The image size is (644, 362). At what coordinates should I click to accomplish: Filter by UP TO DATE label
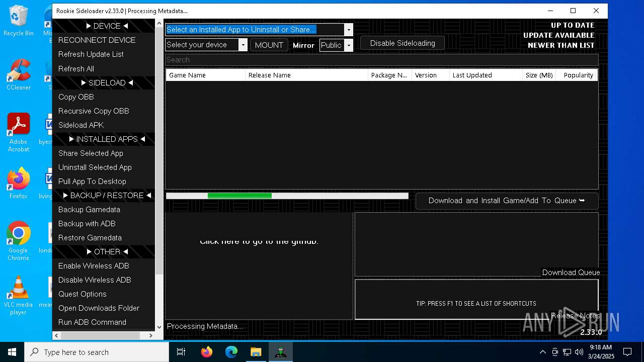click(573, 25)
